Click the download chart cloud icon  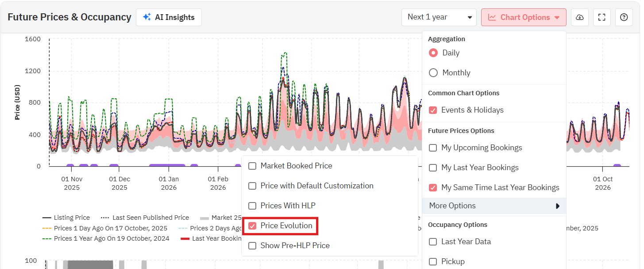579,17
